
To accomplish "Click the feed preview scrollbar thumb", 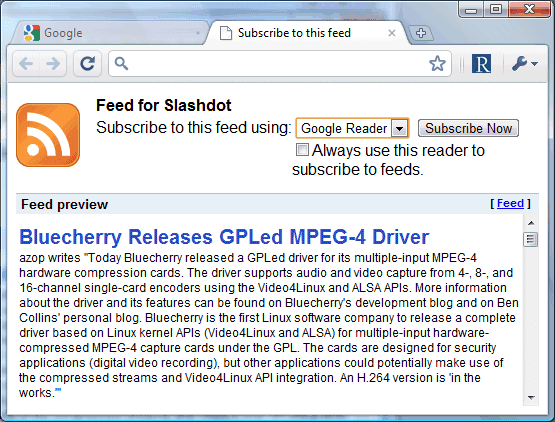I will click(530, 239).
